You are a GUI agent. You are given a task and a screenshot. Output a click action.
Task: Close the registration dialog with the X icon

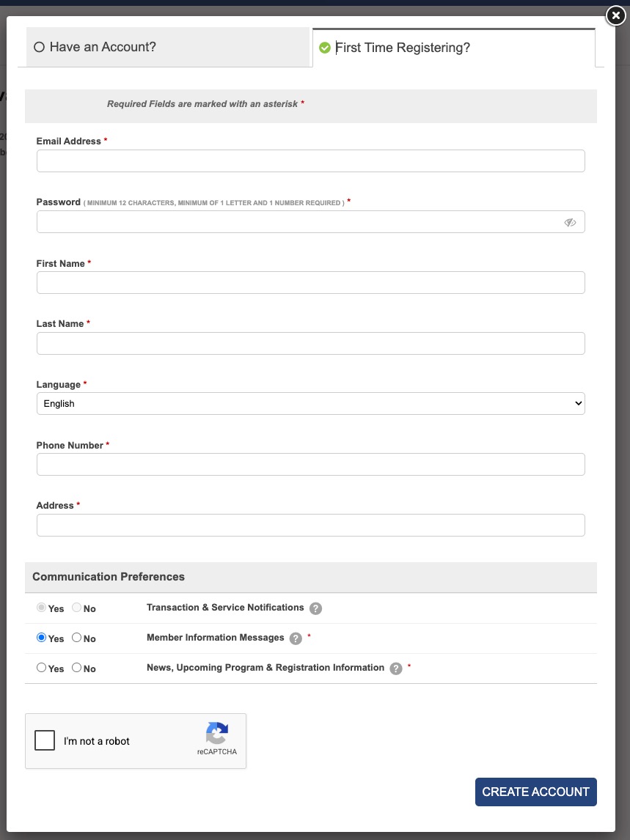(615, 15)
